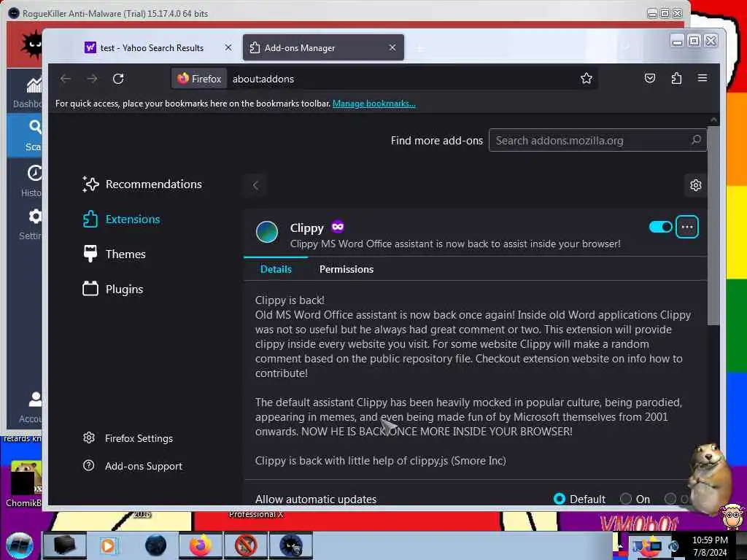Click the Clippy extension name heading

[x=307, y=227]
